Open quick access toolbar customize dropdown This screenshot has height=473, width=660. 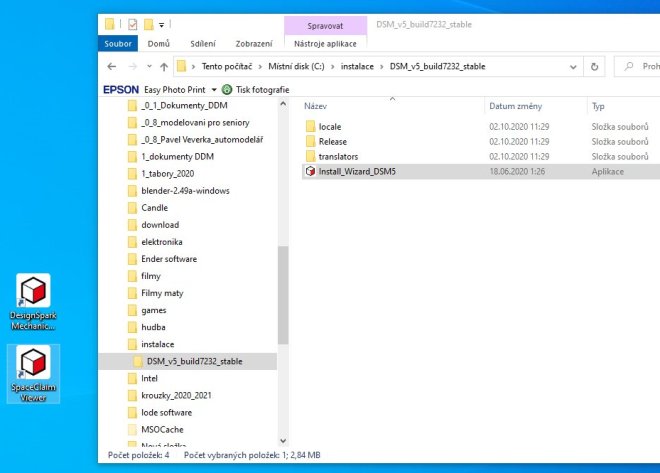[x=161, y=25]
